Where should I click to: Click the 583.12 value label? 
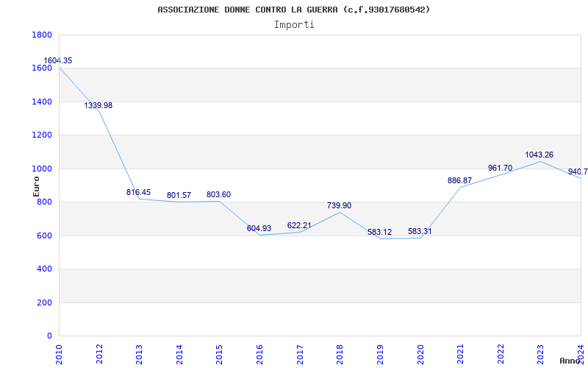[379, 232]
